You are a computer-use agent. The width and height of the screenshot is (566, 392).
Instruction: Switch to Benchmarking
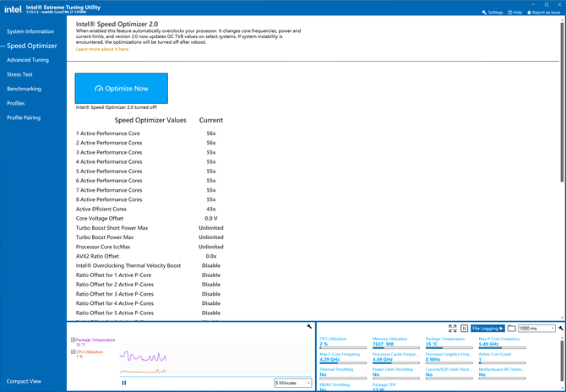coord(24,89)
